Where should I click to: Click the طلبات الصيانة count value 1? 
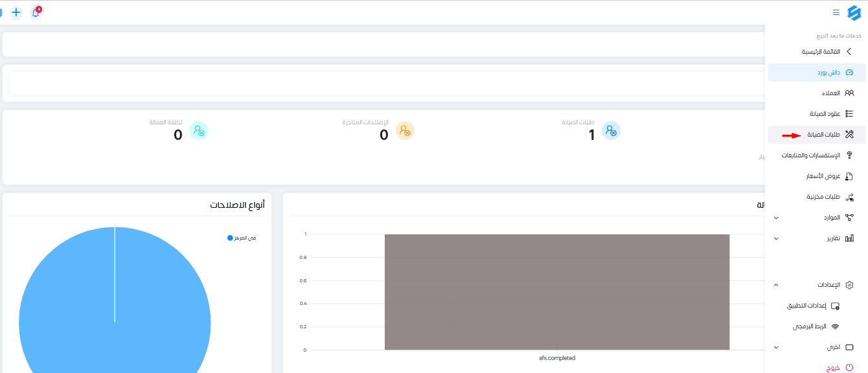point(591,135)
